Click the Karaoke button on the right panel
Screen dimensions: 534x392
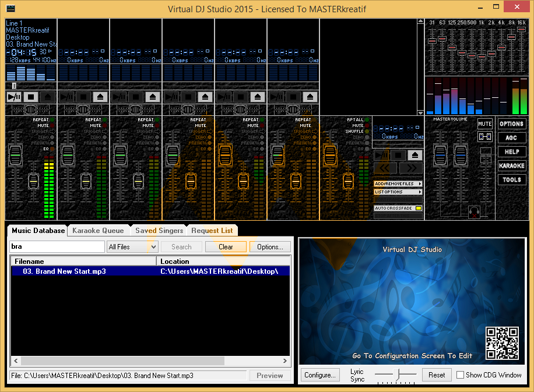point(512,165)
